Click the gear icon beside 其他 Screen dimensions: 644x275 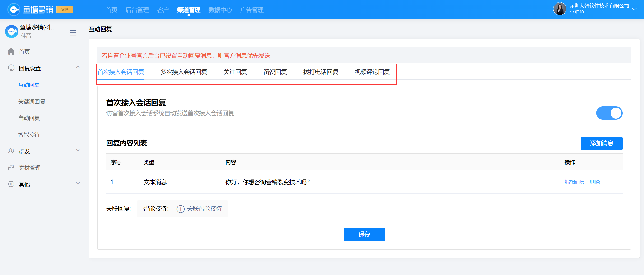[11, 184]
